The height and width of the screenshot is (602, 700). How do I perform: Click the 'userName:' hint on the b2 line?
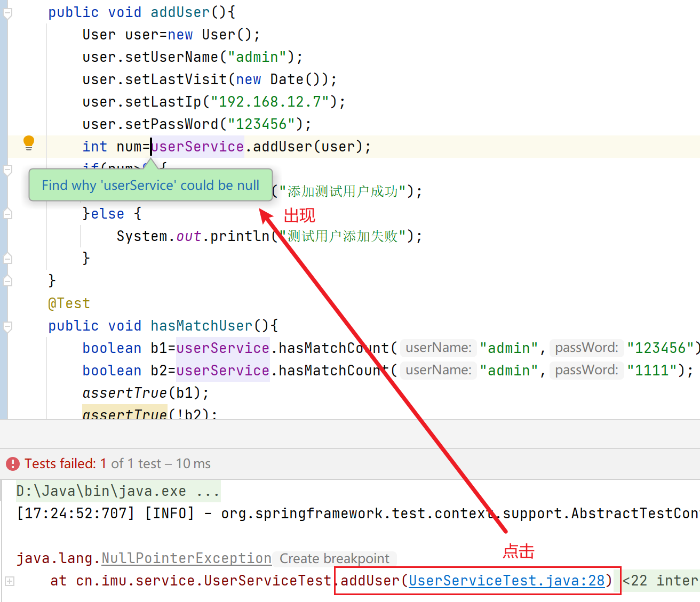coord(439,370)
